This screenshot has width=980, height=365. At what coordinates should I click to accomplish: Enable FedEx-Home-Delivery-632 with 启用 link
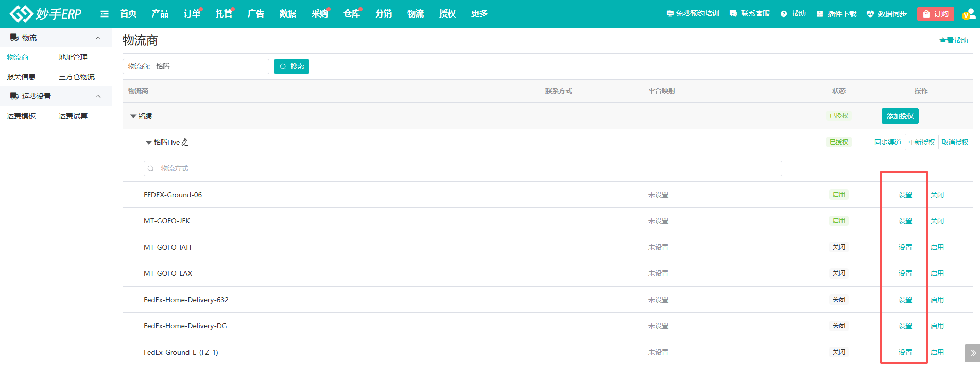click(x=937, y=300)
